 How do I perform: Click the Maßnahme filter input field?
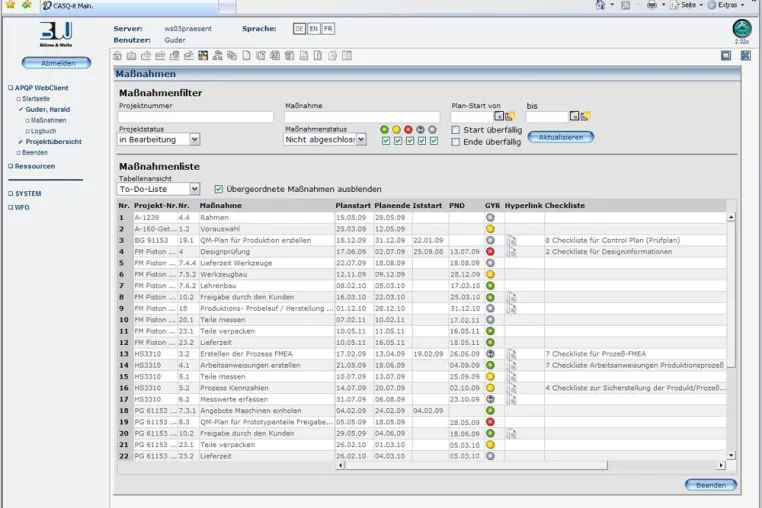362,117
